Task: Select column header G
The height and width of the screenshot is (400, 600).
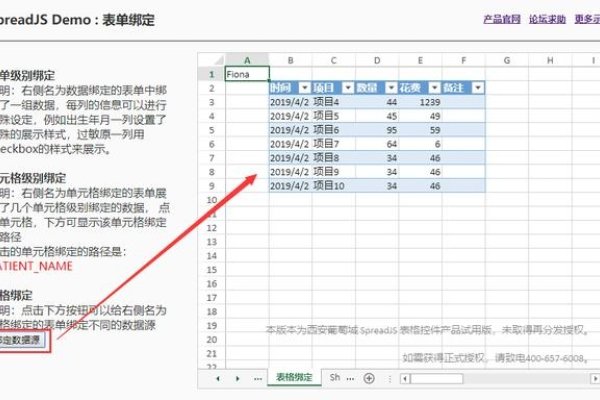Action: 507,60
